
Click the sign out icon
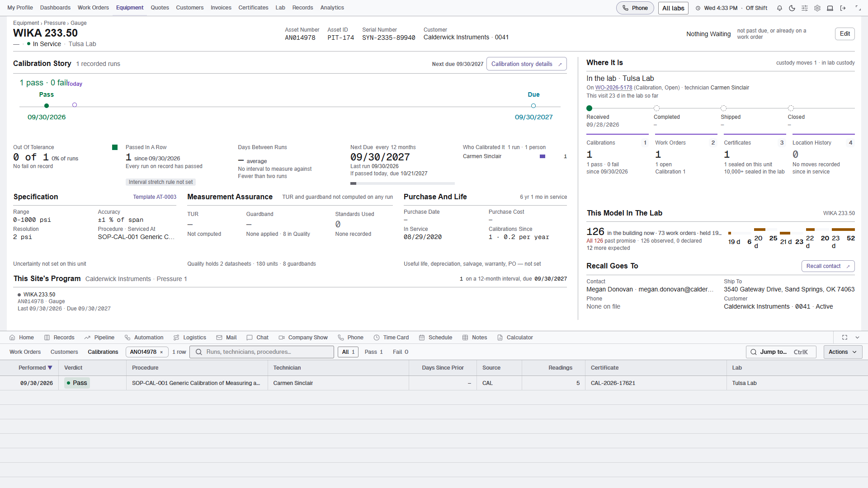point(843,8)
